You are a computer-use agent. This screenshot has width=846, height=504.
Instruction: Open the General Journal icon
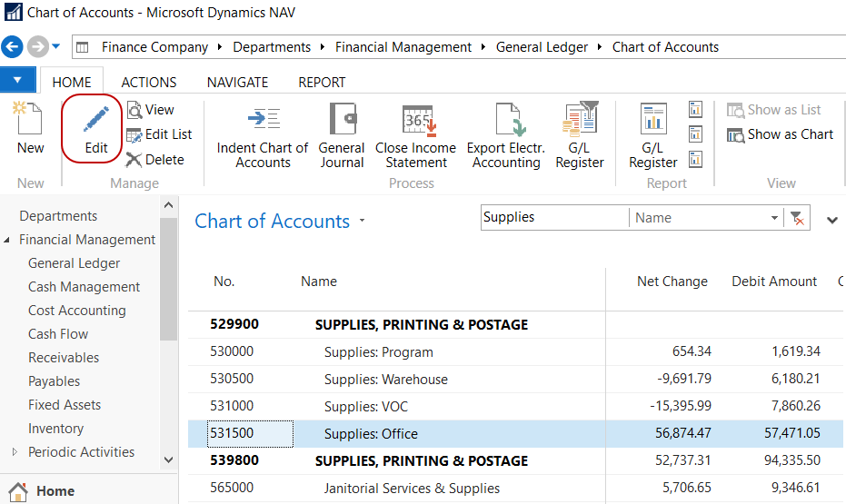point(342,120)
